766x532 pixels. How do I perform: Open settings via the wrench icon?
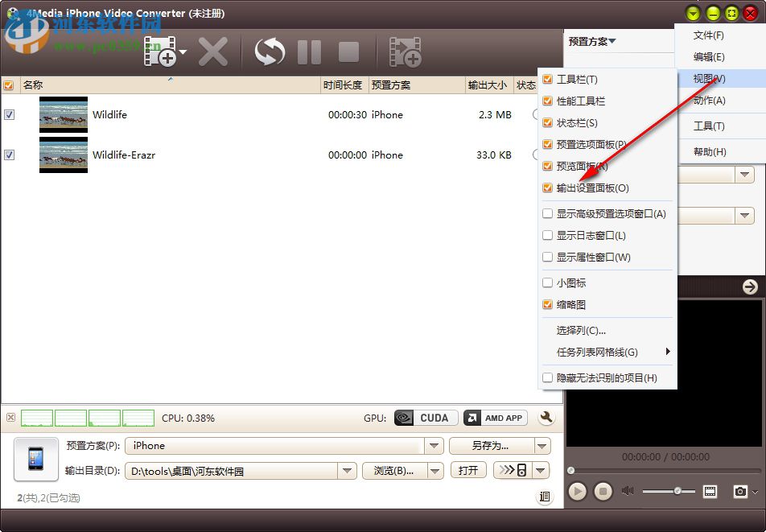[x=546, y=418]
